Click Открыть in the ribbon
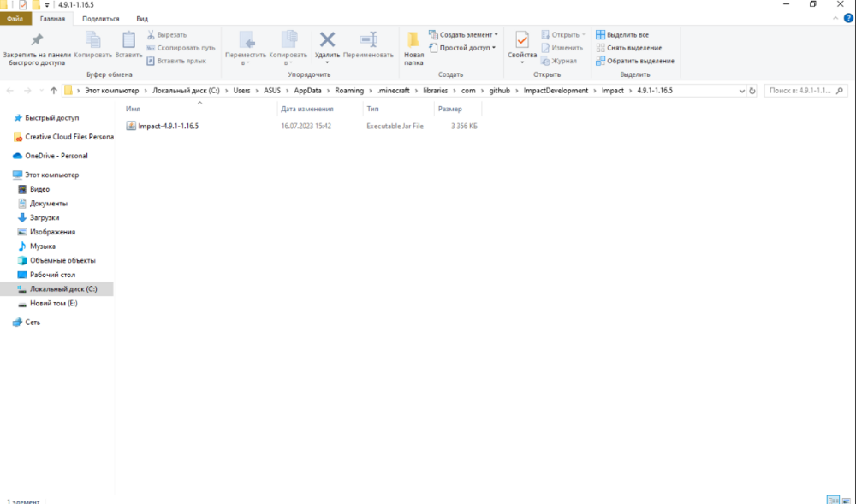The height and width of the screenshot is (504, 856). click(x=563, y=34)
